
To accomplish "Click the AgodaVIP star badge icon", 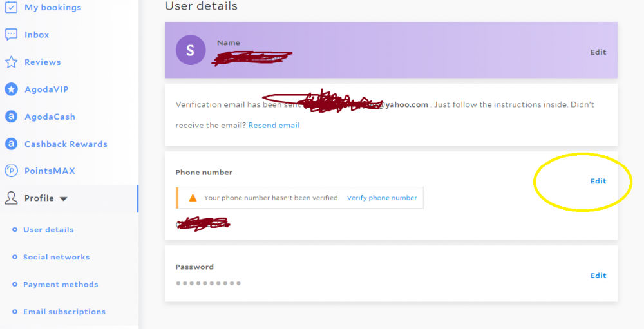I will click(11, 89).
